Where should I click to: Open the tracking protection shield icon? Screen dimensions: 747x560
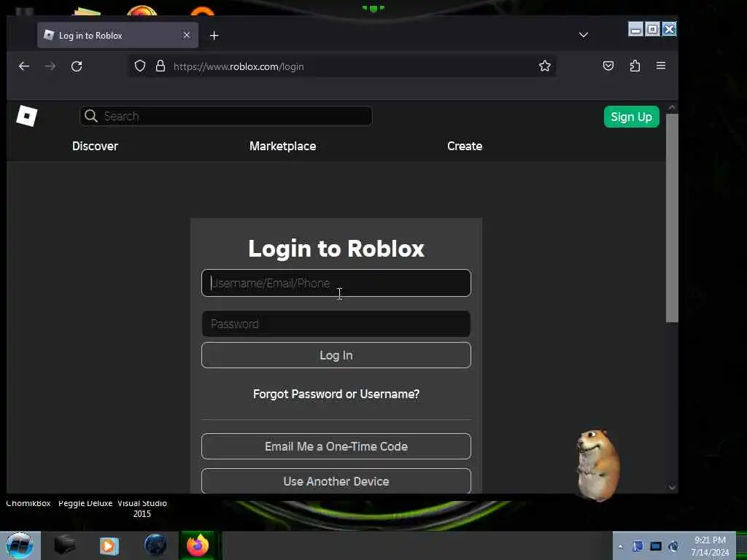click(139, 66)
